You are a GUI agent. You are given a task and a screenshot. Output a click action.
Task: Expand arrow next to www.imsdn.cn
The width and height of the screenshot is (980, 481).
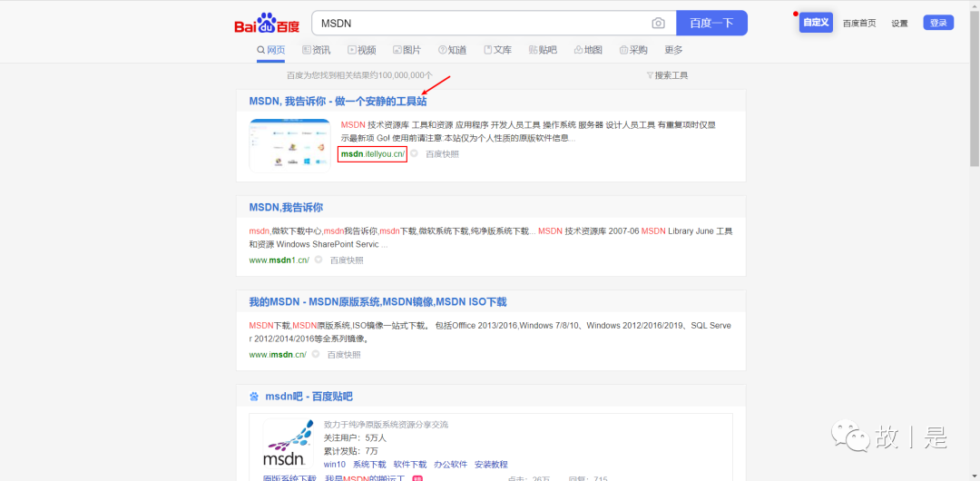[316, 354]
